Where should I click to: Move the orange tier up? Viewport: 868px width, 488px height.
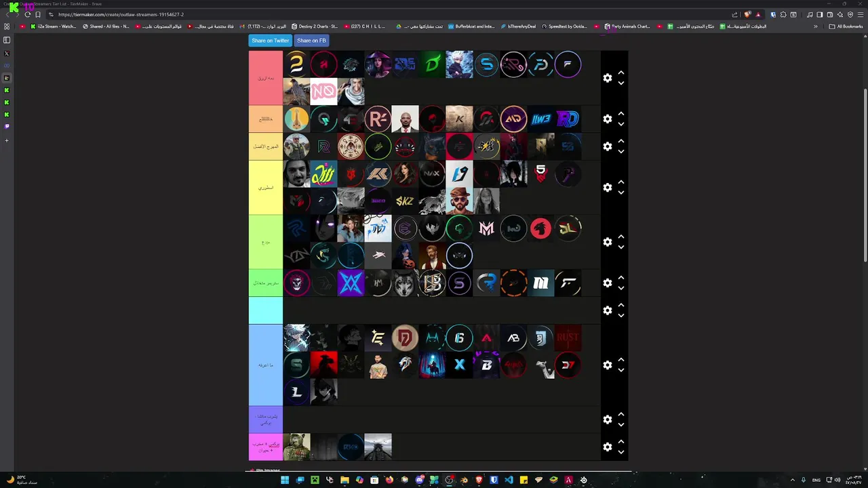point(621,114)
